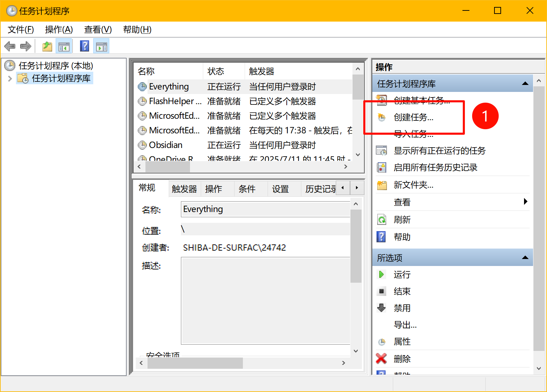Click 导出... action
The height and width of the screenshot is (392, 547).
405,325
